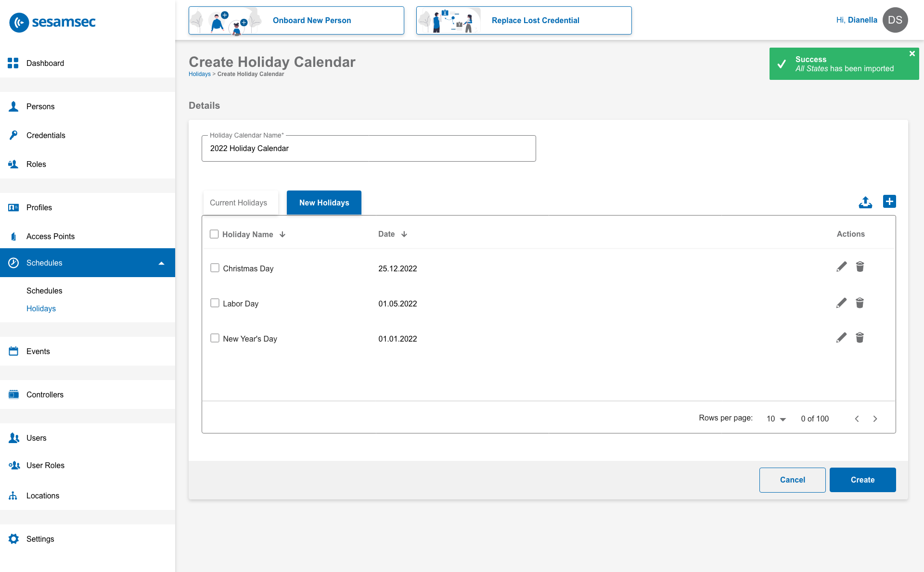This screenshot has height=572, width=924.
Task: Click the add holiday plus icon
Action: (x=889, y=202)
